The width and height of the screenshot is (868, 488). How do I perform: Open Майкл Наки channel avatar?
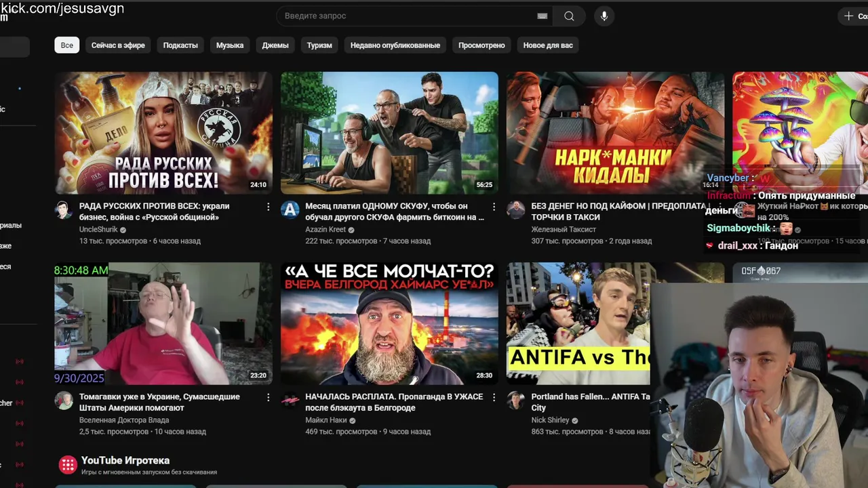point(290,400)
